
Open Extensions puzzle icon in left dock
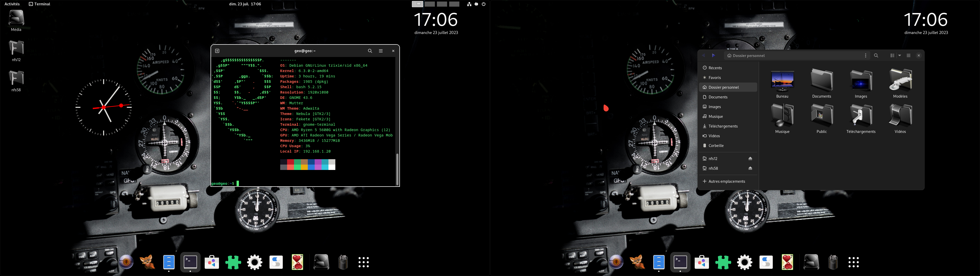tap(233, 262)
